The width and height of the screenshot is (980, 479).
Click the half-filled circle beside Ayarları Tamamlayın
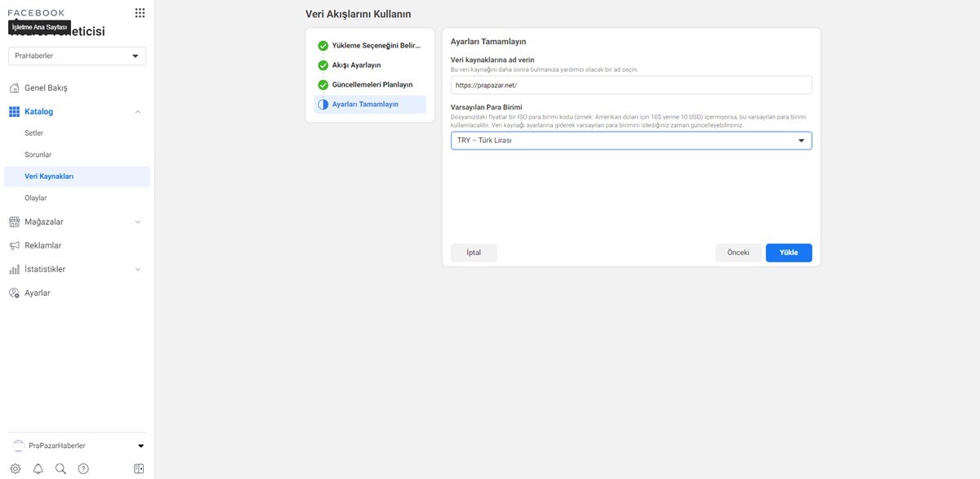[x=323, y=105]
